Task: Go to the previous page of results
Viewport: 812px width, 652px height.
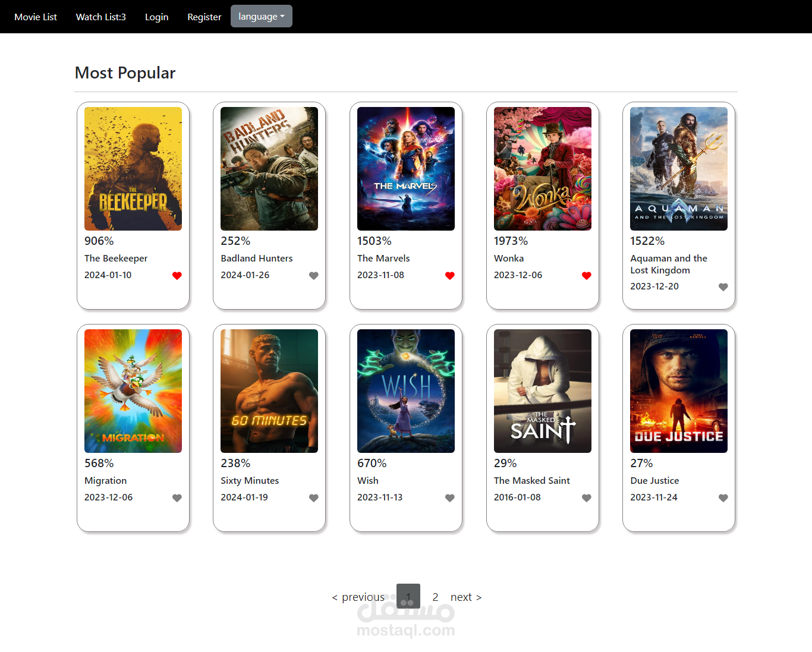Action: click(x=358, y=597)
